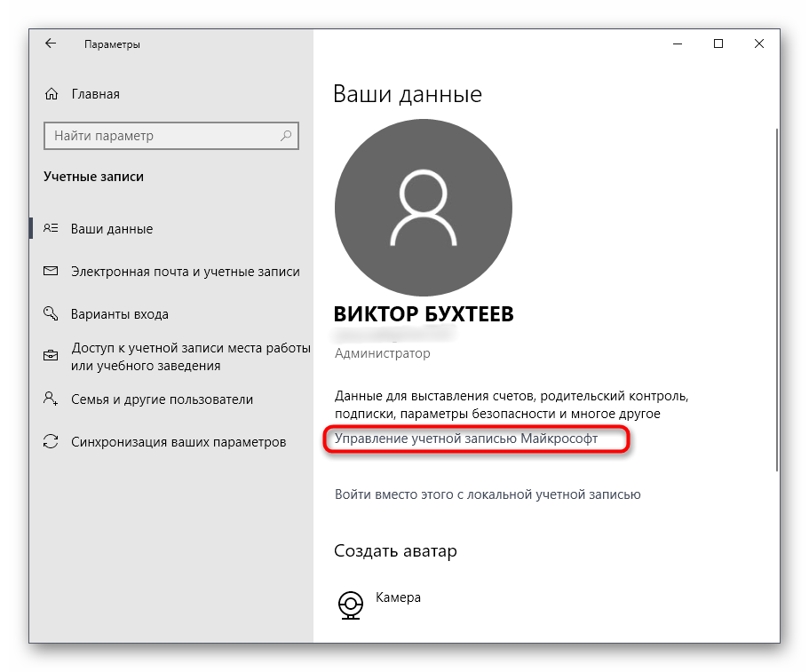Viewport: 809px width, 672px height.
Task: Click the Создать аватар heading
Action: (395, 550)
